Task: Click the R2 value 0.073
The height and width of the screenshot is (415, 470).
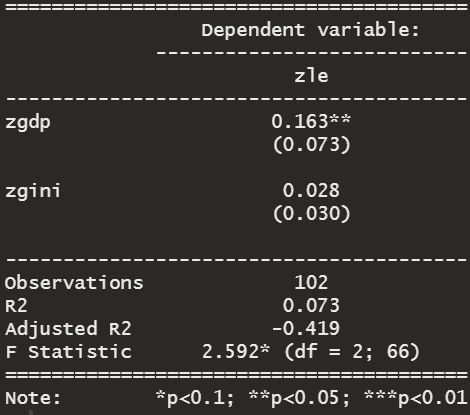Action: point(311,306)
